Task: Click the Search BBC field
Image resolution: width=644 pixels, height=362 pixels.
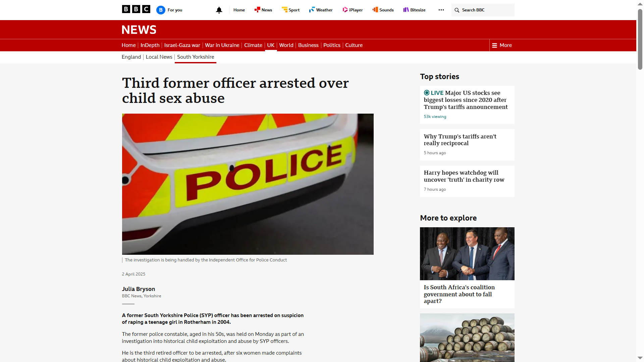Action: pyautogui.click(x=483, y=10)
